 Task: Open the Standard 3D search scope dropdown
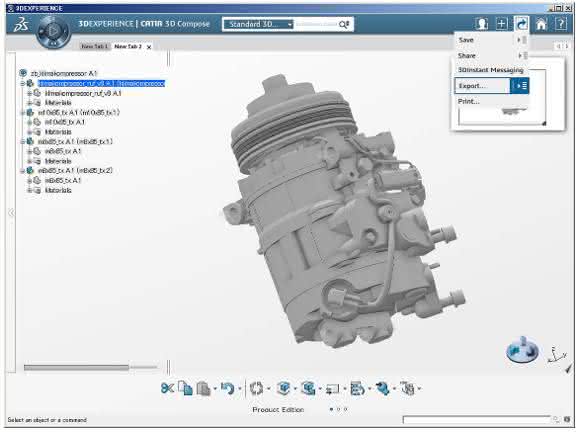pyautogui.click(x=258, y=24)
